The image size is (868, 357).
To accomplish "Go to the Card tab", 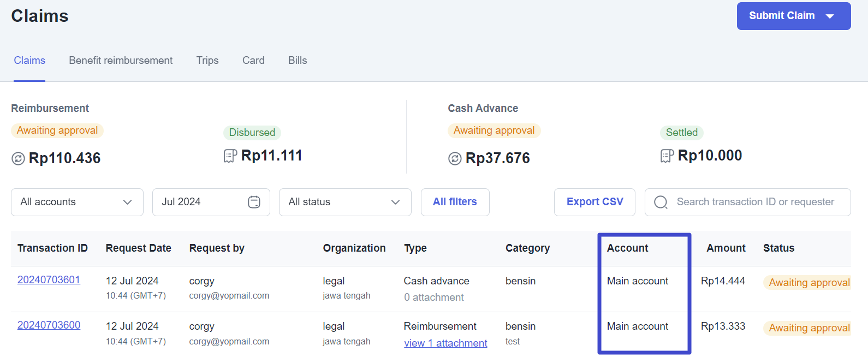I will pos(253,61).
